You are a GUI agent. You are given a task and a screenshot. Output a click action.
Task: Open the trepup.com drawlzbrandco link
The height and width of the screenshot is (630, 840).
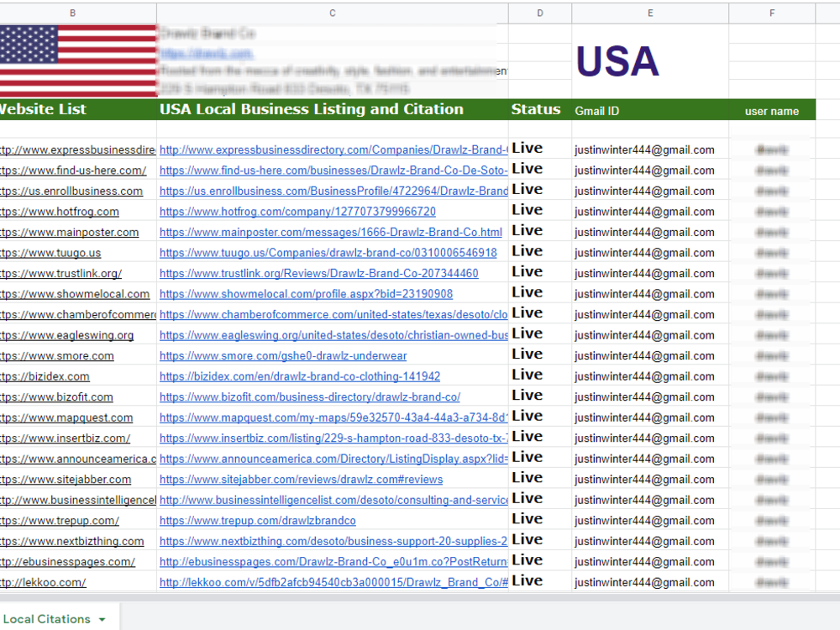click(x=258, y=521)
